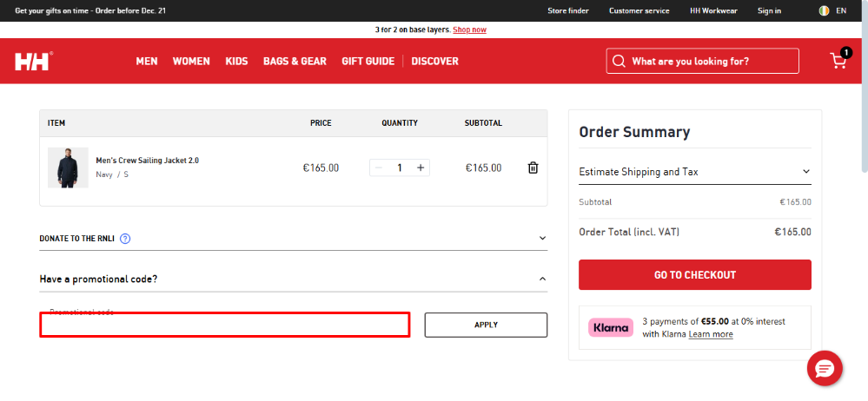The image size is (868, 401).
Task: Open the DISCOVER menu
Action: pos(434,62)
